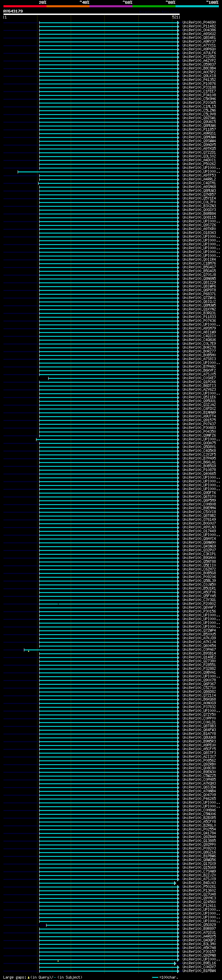Select hit label UniRef100_Q9DFT6
The image size is (222, 980).
199,493
